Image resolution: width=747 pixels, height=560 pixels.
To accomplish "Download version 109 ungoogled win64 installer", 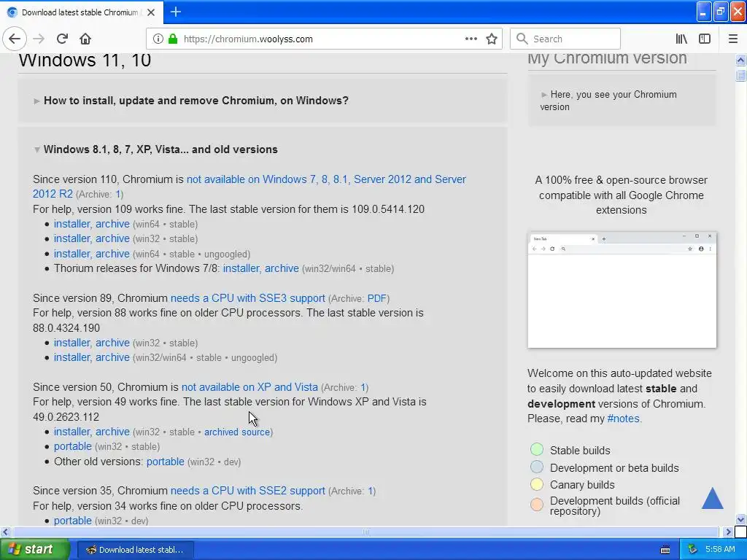I will [x=71, y=254].
